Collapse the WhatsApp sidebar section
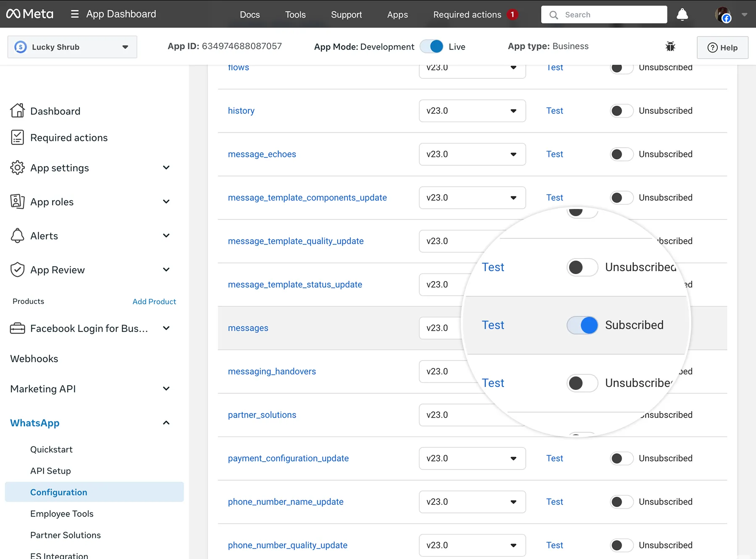 [x=166, y=423]
